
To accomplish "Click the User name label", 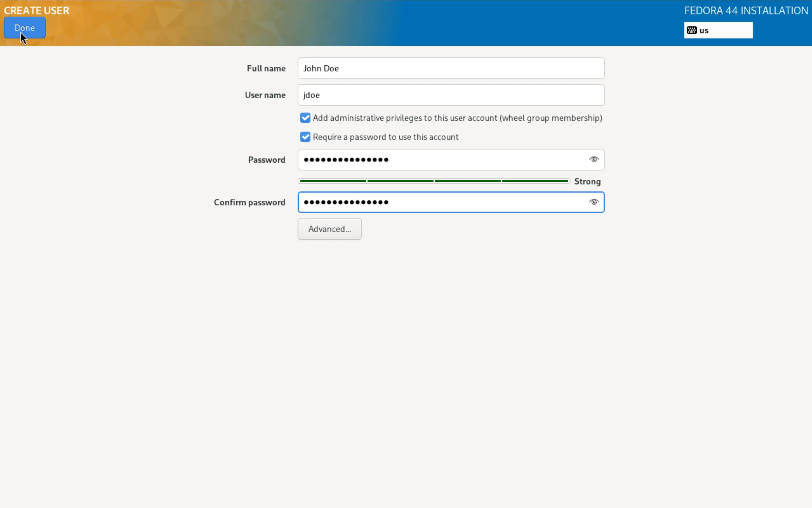I will pos(265,95).
